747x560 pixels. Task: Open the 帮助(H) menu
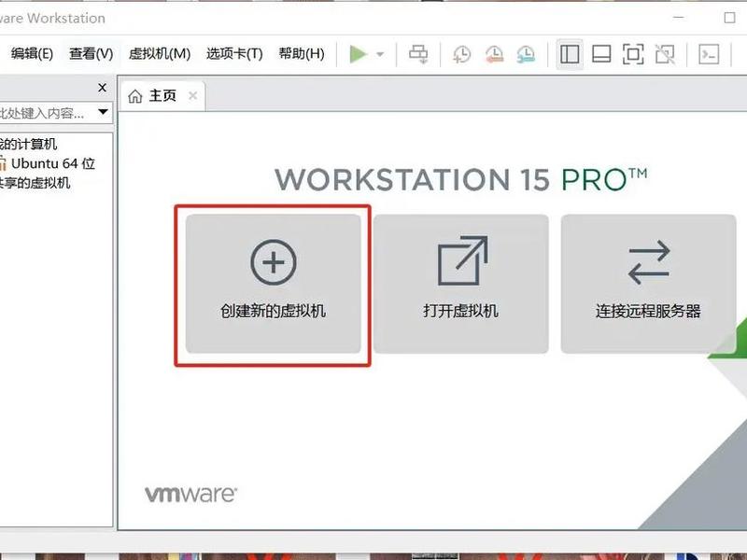tap(302, 53)
